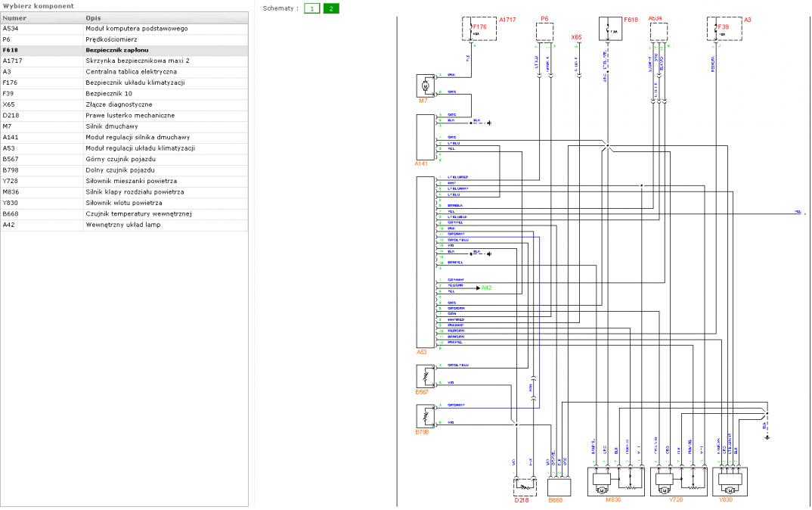Switch to schematic 2
The image size is (812, 510).
pos(330,8)
